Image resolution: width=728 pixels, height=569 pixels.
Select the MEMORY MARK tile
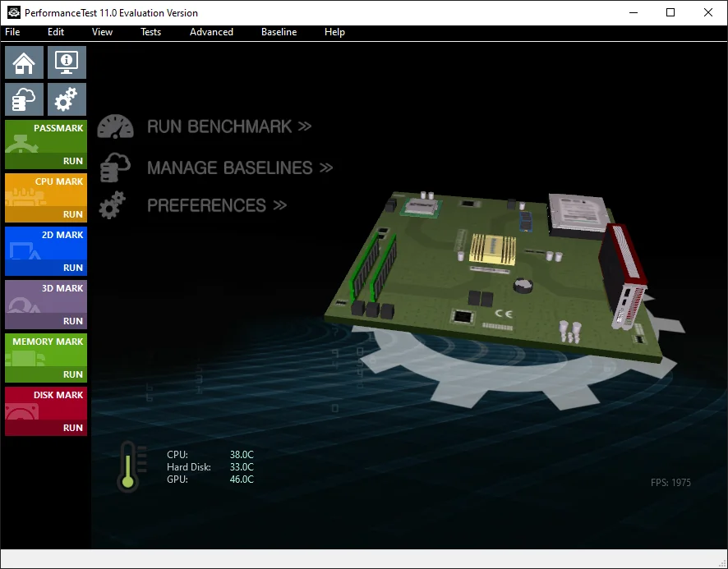pyautogui.click(x=46, y=351)
